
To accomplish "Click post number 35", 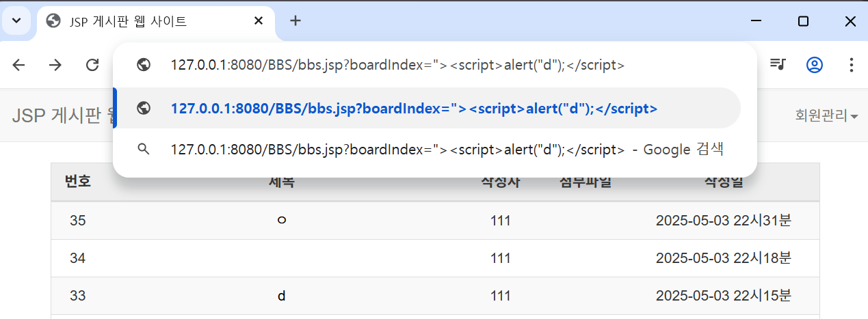I will (78, 221).
